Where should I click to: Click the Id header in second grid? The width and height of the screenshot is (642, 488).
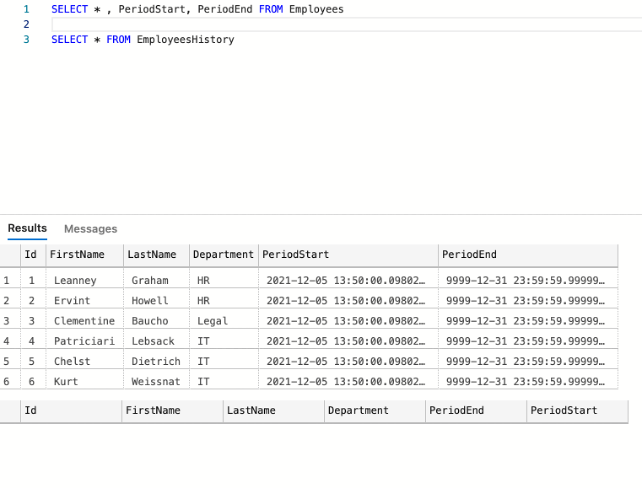pos(71,411)
